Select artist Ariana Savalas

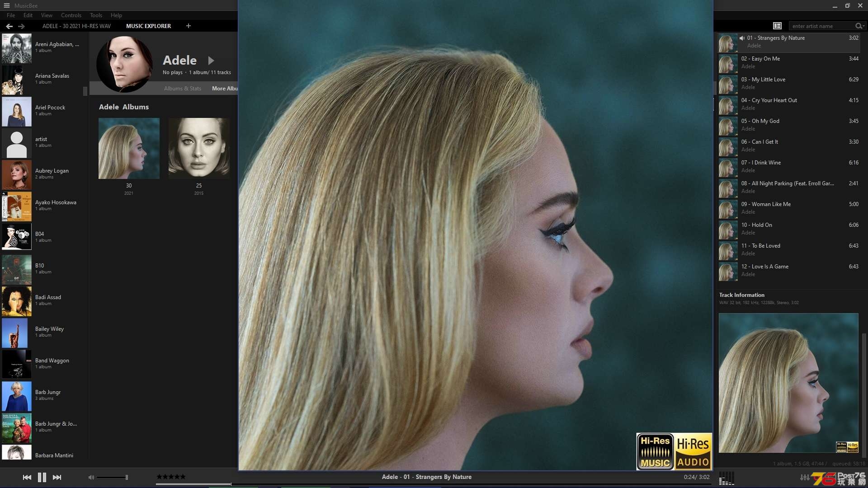pyautogui.click(x=42, y=79)
